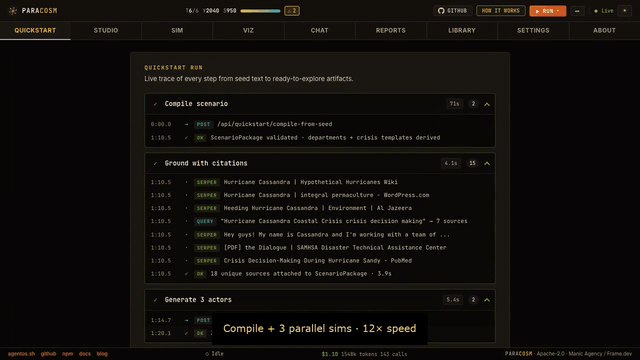Select Heeding Hurricane Cassandra Al Jazeera entry

pyautogui.click(x=318, y=208)
